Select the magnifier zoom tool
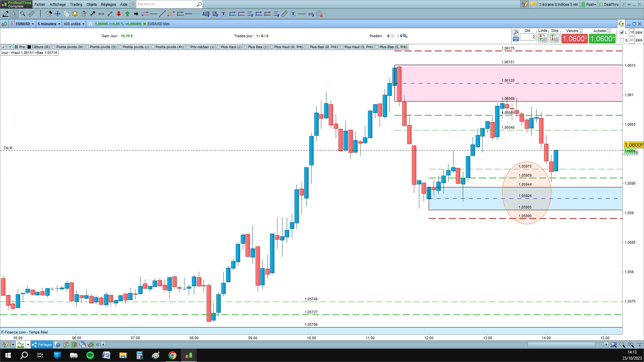 pos(22,14)
